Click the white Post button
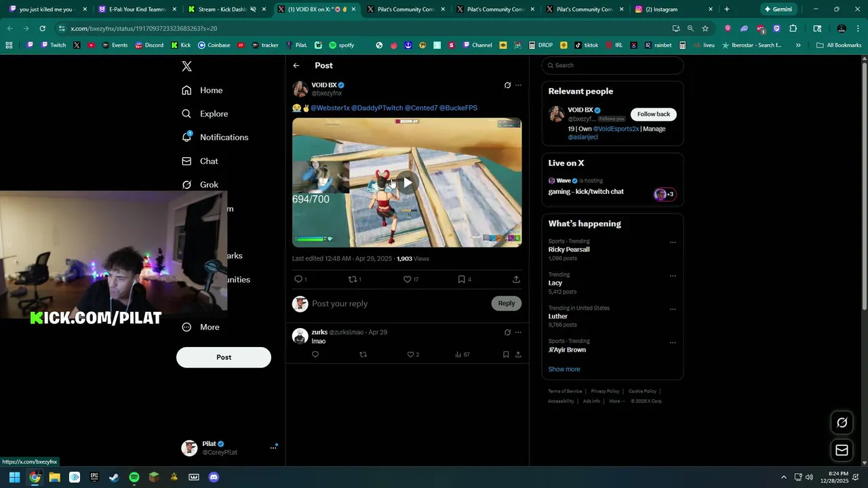Image resolution: width=868 pixels, height=488 pixels. point(224,357)
